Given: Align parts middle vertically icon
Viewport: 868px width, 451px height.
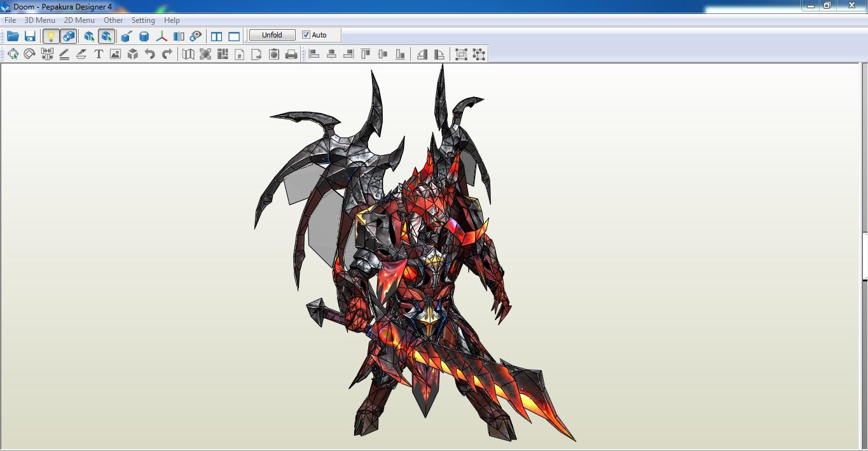Looking at the screenshot, I should (383, 55).
